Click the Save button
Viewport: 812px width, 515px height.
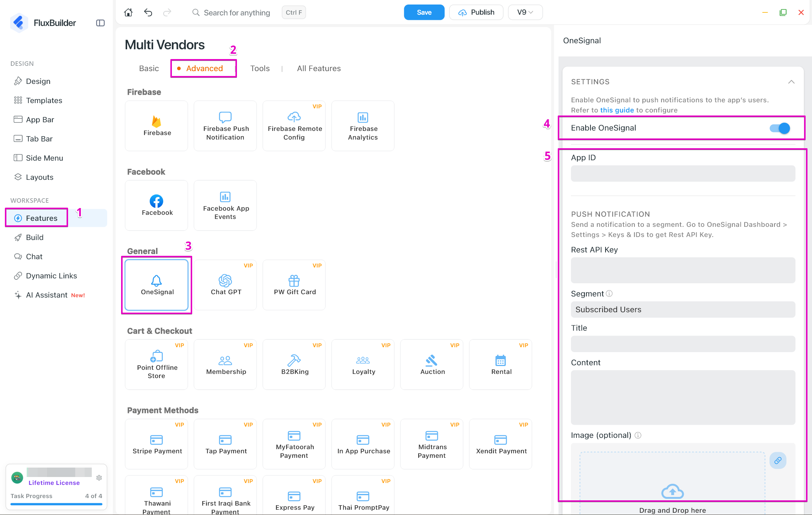[424, 12]
